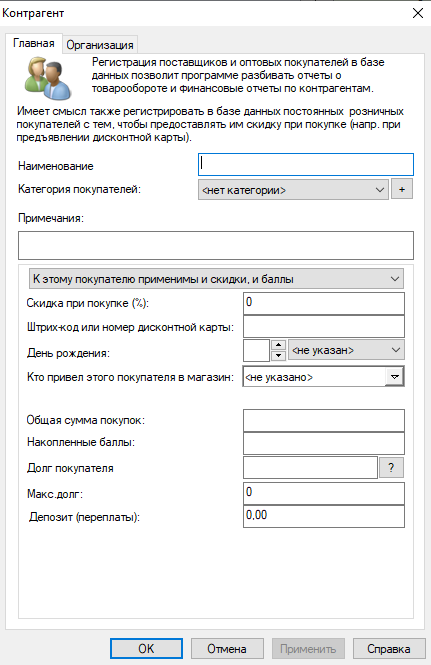The image size is (431, 665).
Task: Close the Контрагент dialog window
Action: click(418, 13)
